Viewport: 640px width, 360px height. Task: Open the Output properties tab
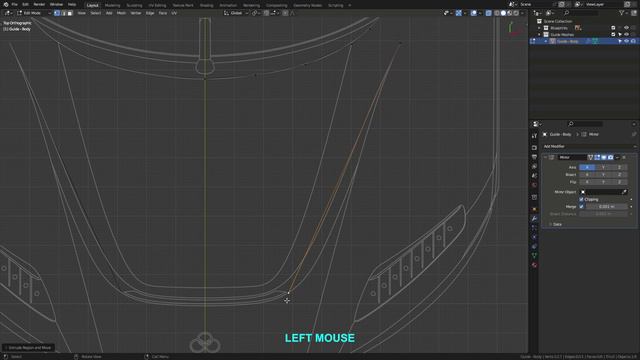coord(534,157)
